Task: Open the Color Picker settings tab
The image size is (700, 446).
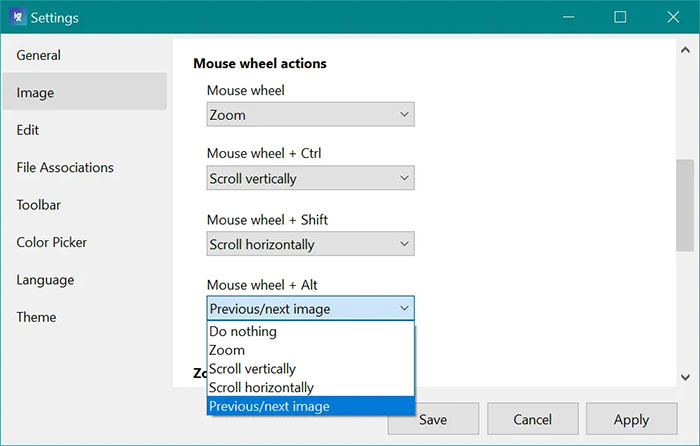Action: 51,242
